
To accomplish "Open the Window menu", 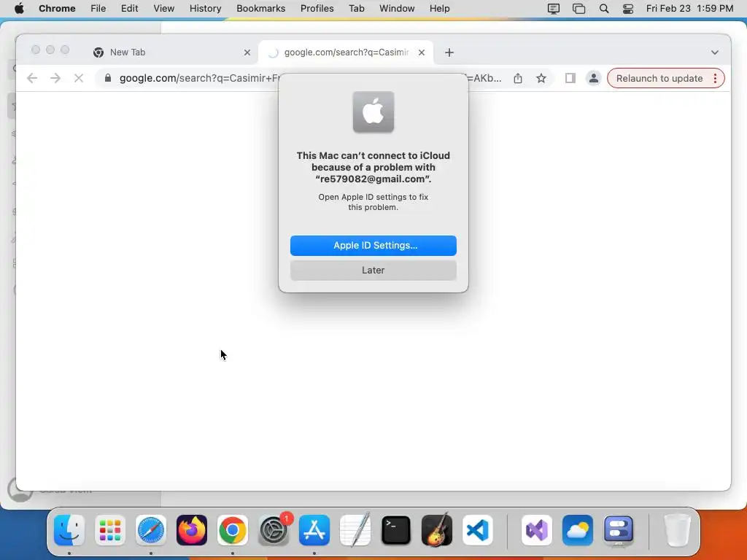I will tap(397, 9).
